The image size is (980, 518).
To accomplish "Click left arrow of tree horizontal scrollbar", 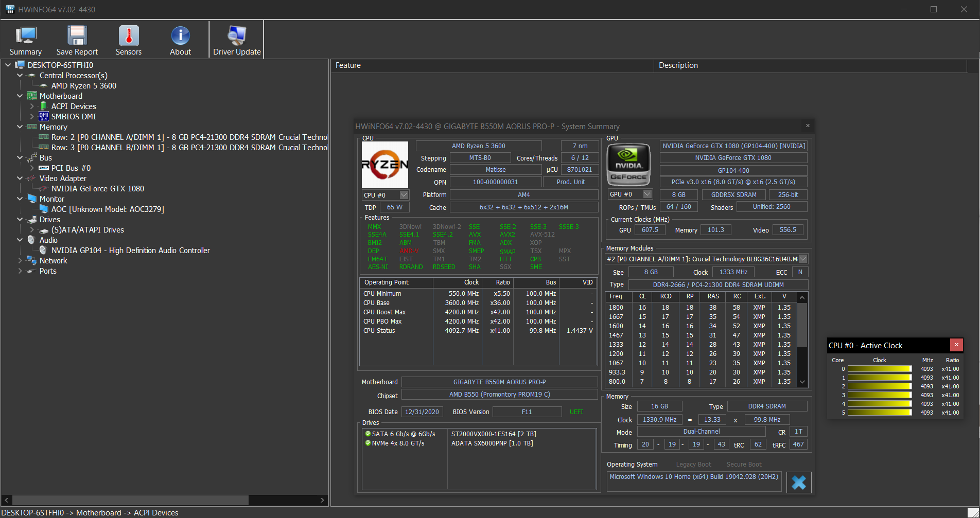I will point(7,500).
